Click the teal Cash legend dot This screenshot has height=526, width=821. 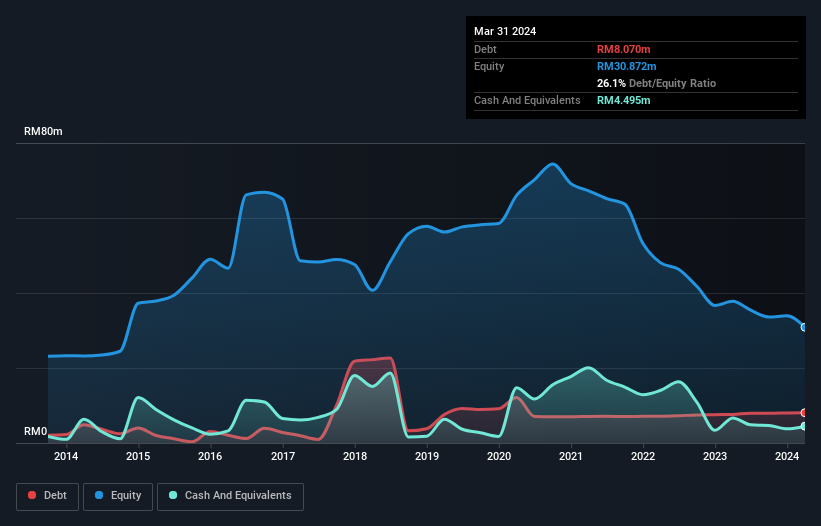173,495
